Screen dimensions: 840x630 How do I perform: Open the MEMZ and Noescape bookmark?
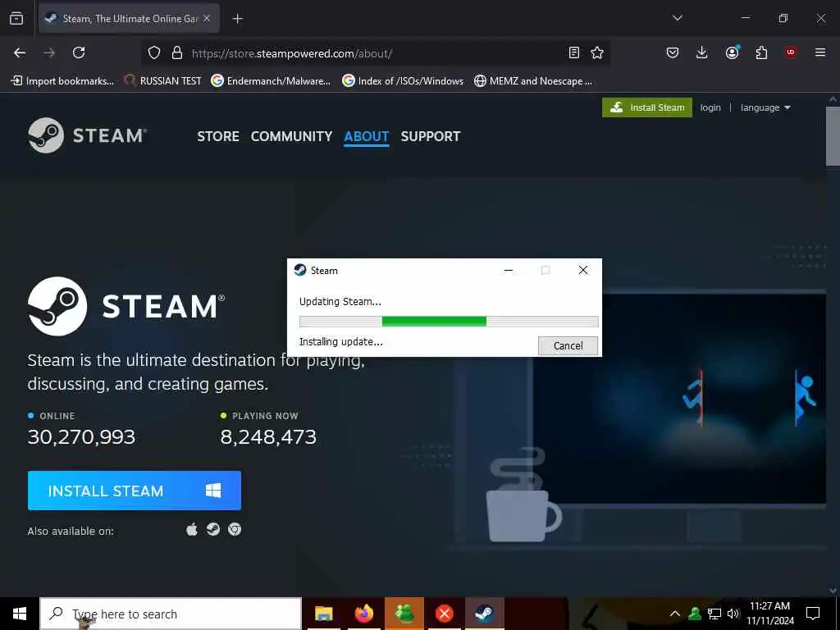533,81
